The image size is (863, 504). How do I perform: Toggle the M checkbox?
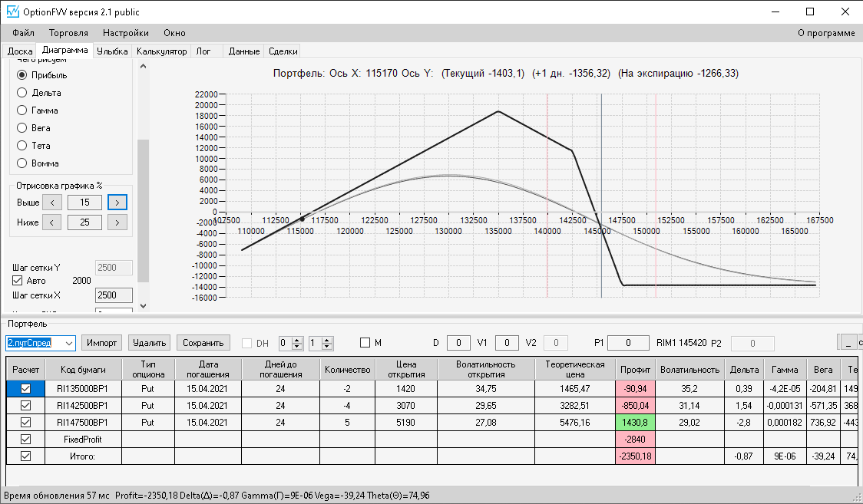tap(365, 342)
